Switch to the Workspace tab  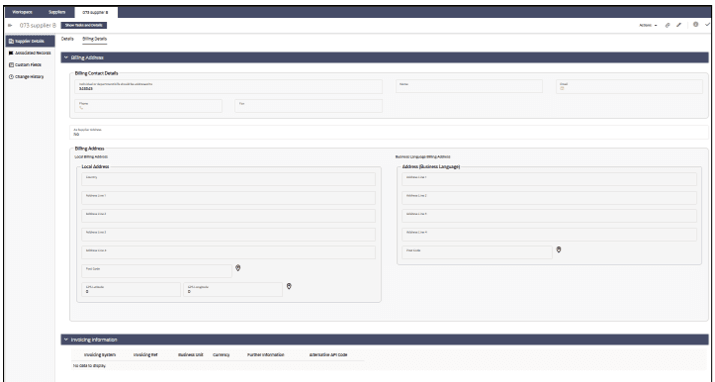click(22, 12)
